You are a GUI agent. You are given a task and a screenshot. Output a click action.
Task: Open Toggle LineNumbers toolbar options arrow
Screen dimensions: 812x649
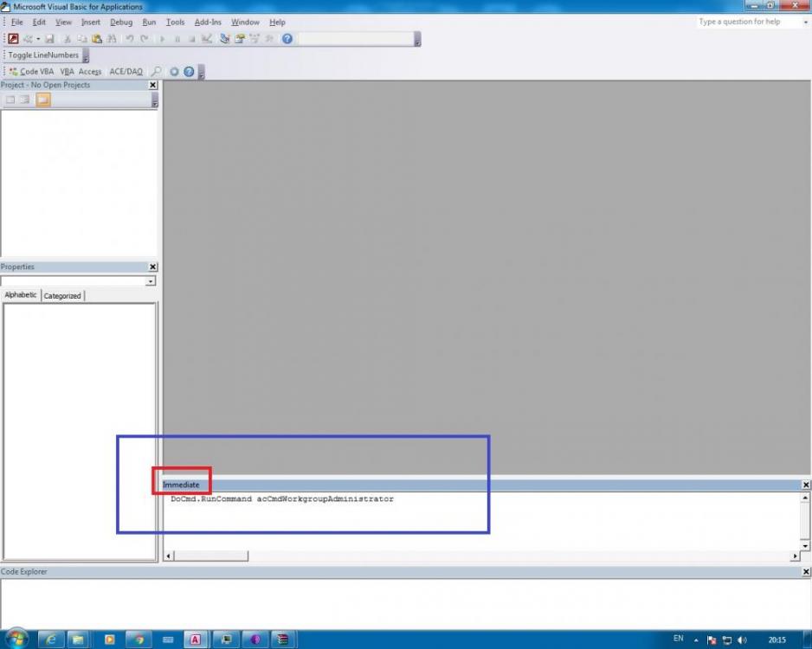tap(86, 55)
